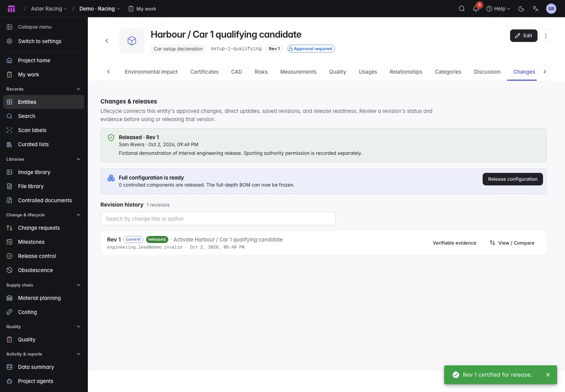Open Project agents
Image resolution: width=565 pixels, height=392 pixels.
[x=44, y=381]
